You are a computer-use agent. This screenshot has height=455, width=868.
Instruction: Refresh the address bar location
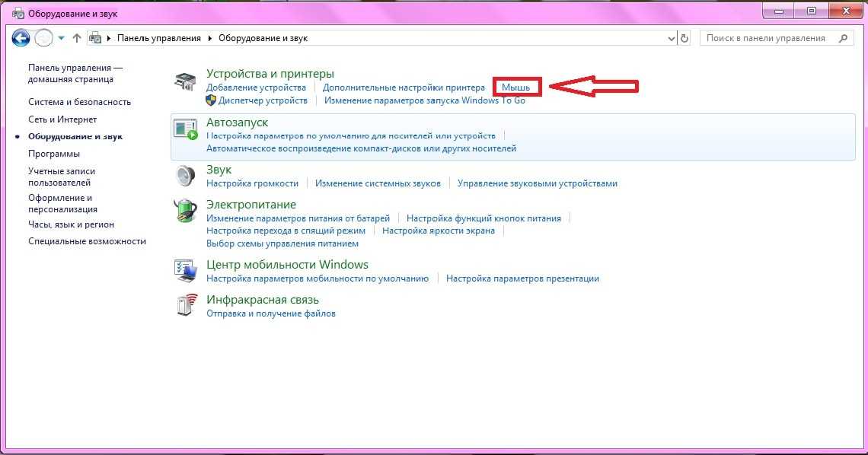[685, 38]
